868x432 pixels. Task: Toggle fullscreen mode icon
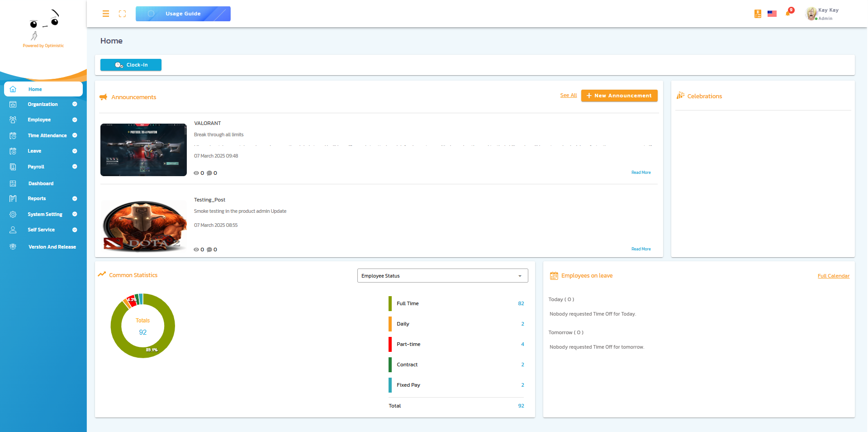click(122, 14)
